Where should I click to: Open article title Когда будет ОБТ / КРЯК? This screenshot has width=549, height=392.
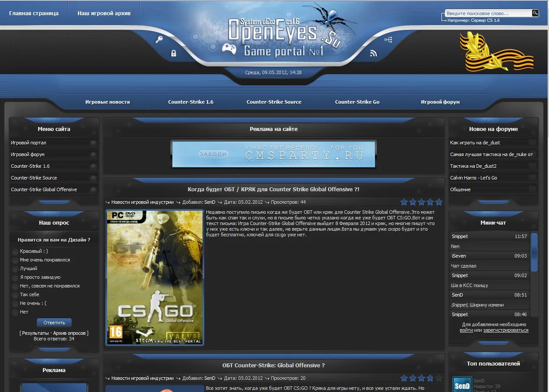coord(274,189)
